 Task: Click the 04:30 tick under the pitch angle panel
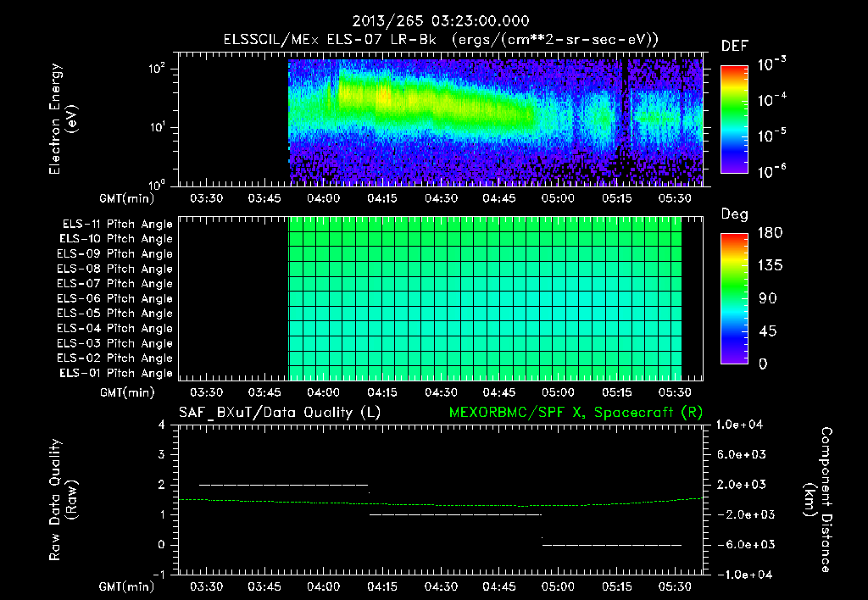click(441, 393)
